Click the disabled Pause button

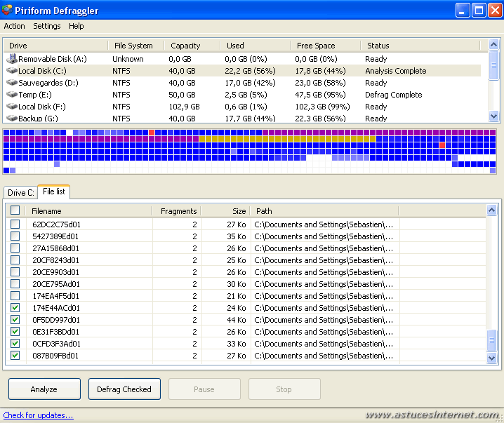(204, 389)
